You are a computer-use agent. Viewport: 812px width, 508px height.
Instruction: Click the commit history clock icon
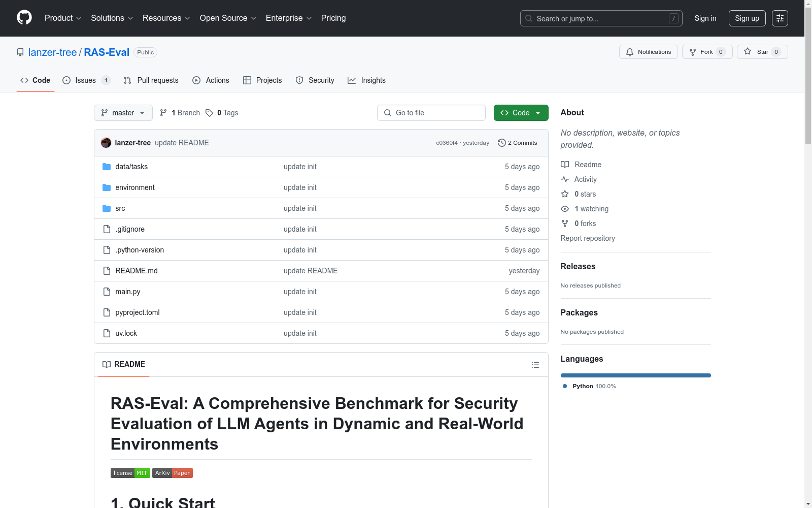point(501,143)
